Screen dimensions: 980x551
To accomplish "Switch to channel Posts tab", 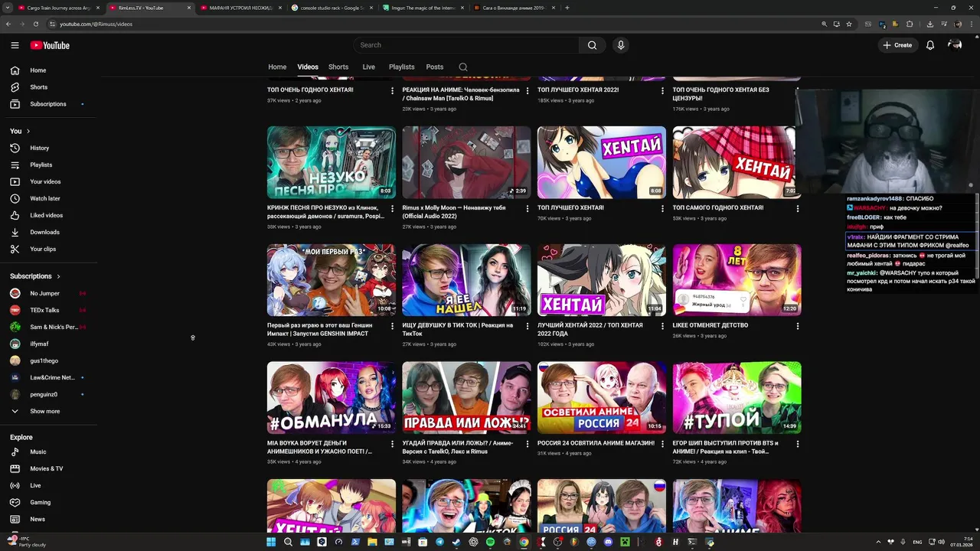I will click(x=435, y=67).
